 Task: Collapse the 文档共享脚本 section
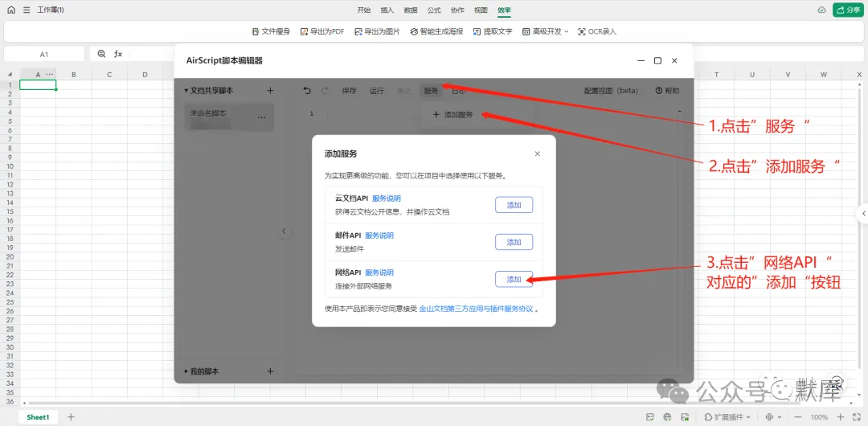[187, 91]
